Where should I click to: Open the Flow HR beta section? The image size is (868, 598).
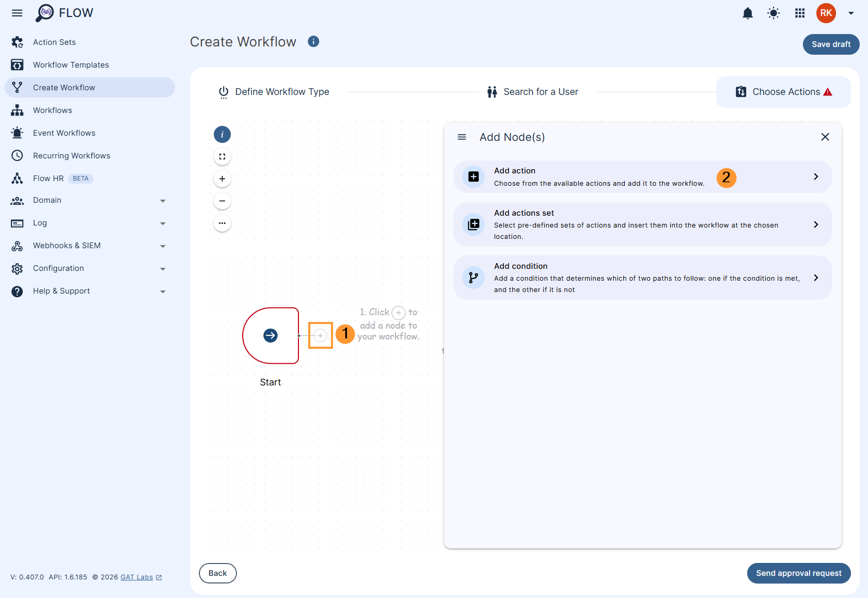click(x=48, y=178)
